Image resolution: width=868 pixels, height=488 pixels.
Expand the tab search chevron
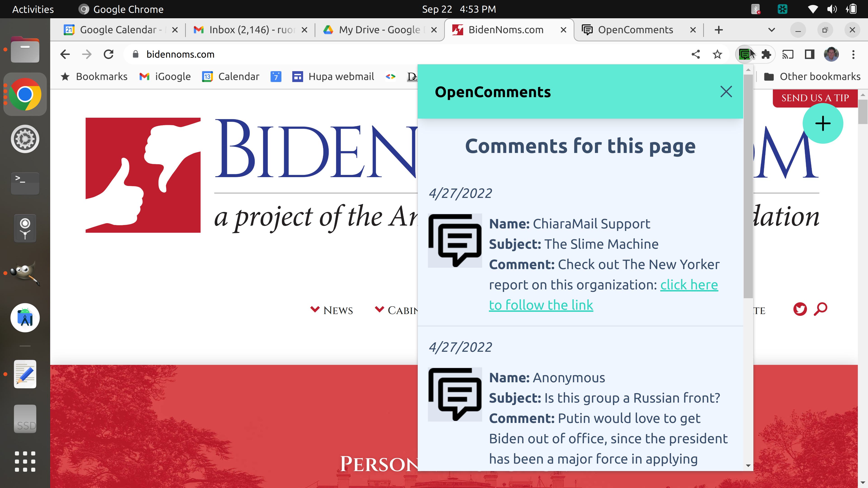coord(771,30)
